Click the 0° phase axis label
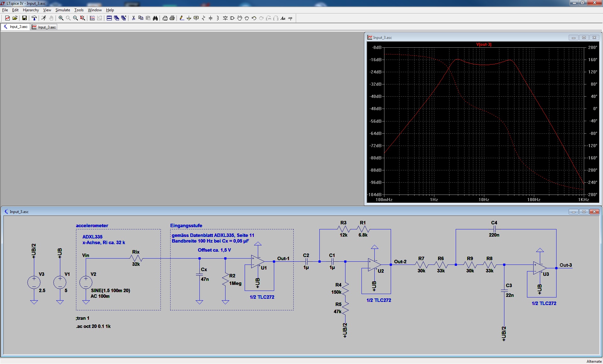Viewport: 603px width, 364px height. [595, 109]
